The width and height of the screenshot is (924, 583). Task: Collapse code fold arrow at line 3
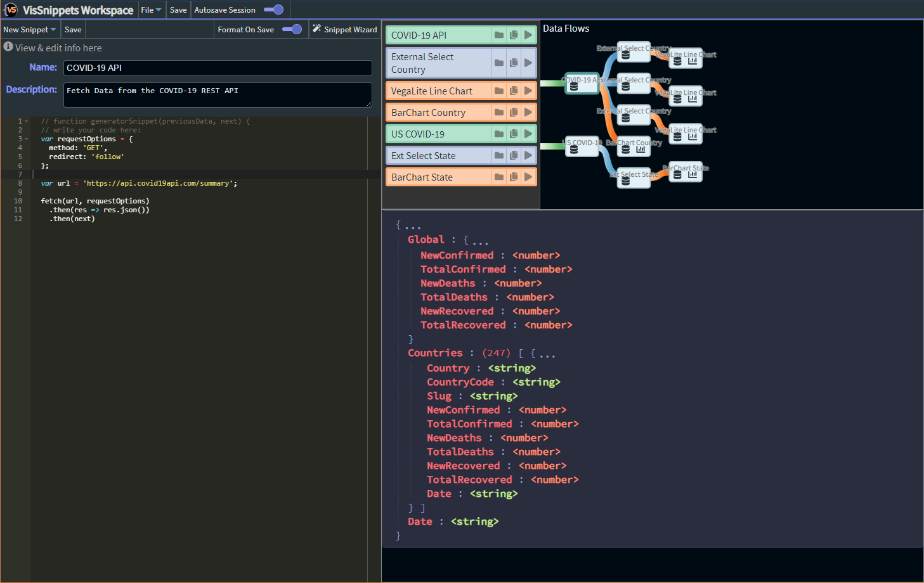tap(26, 139)
